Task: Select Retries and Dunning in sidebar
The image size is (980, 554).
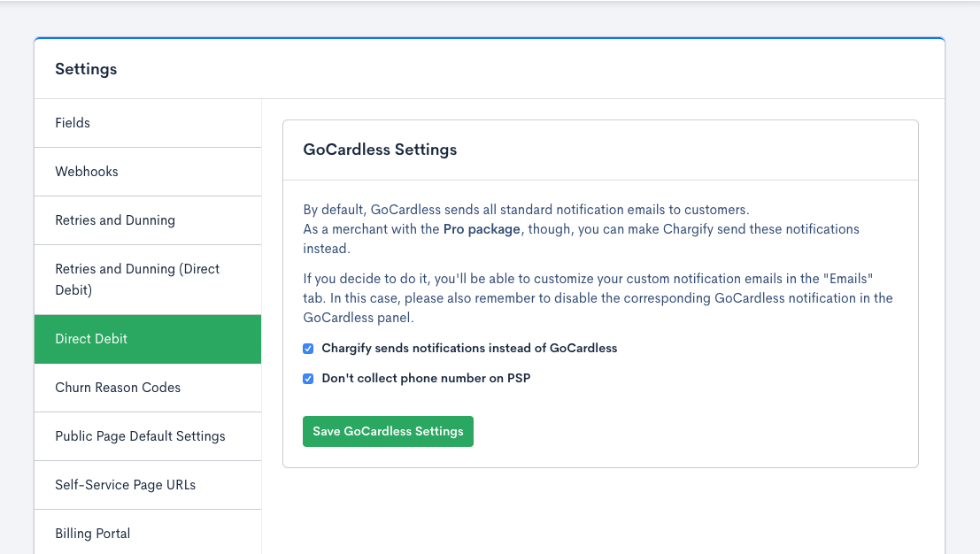Action: point(148,220)
